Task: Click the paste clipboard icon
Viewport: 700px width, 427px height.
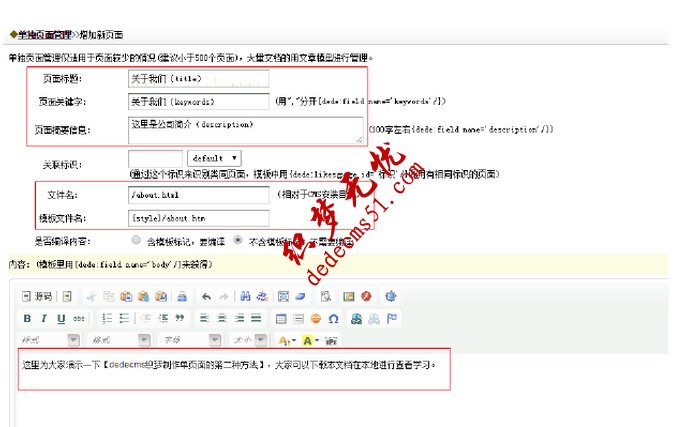Action: 126,296
